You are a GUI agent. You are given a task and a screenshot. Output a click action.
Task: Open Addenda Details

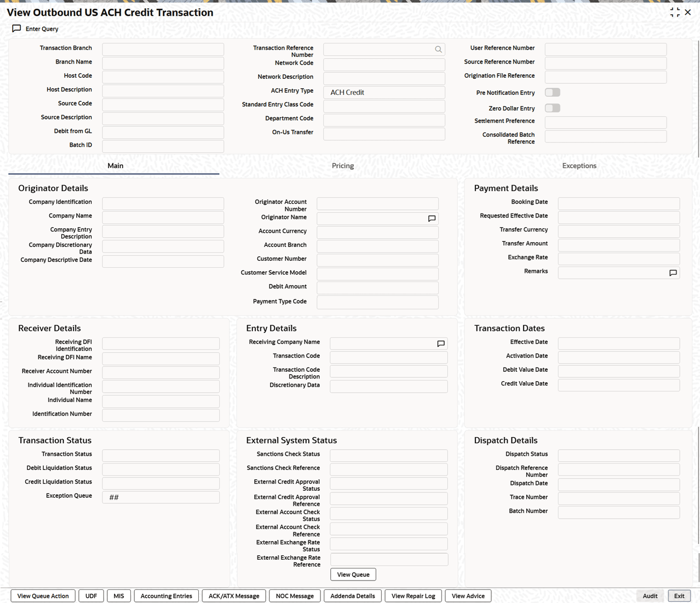353,596
